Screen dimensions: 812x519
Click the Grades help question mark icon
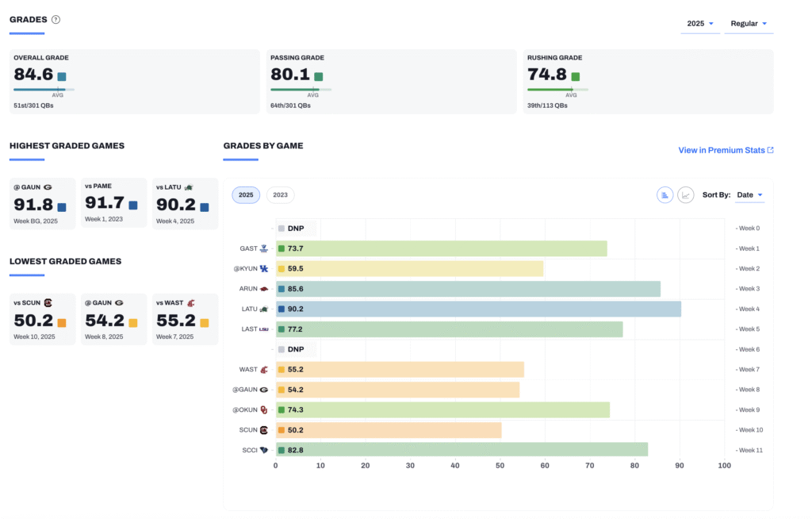[56, 20]
